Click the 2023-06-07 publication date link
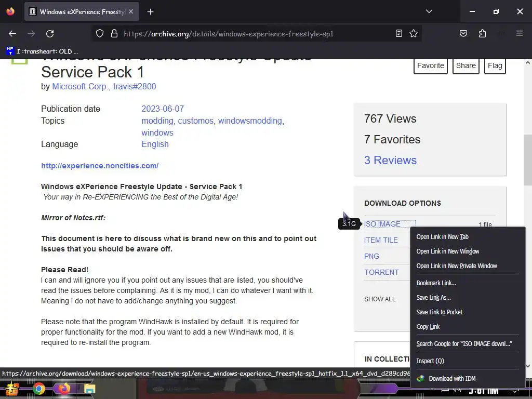The height and width of the screenshot is (399, 532). point(163,109)
